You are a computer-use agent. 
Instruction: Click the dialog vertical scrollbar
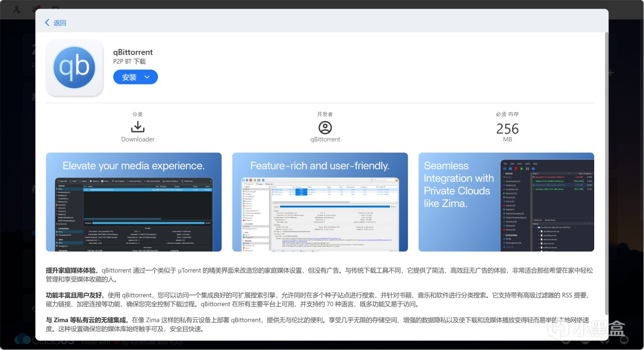click(606, 174)
